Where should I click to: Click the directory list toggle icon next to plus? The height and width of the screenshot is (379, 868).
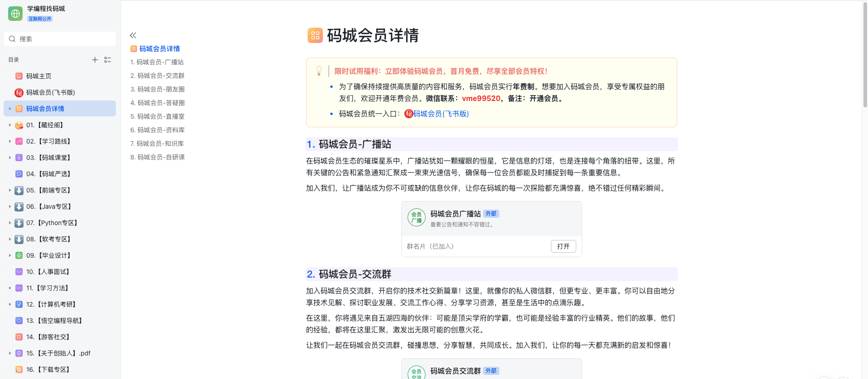(108, 60)
